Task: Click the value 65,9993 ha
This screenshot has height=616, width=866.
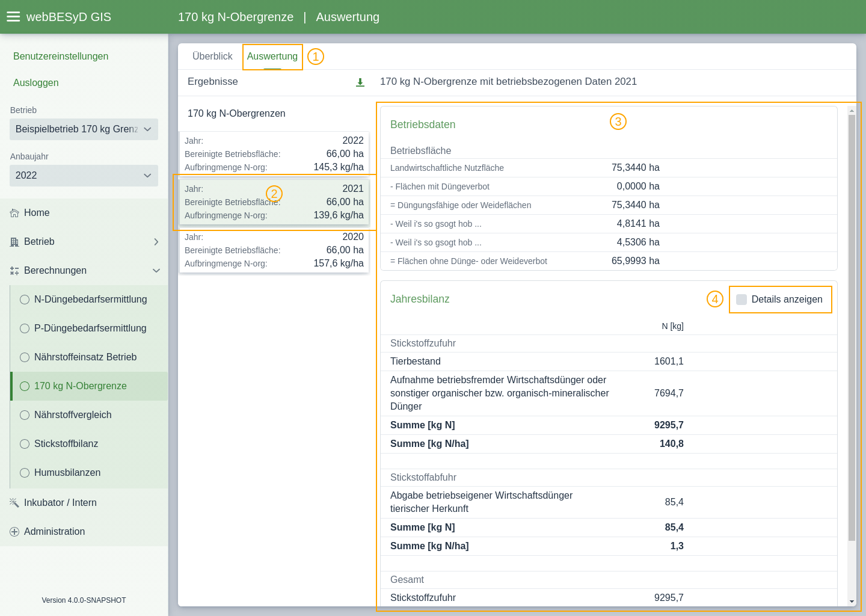Action: point(636,261)
